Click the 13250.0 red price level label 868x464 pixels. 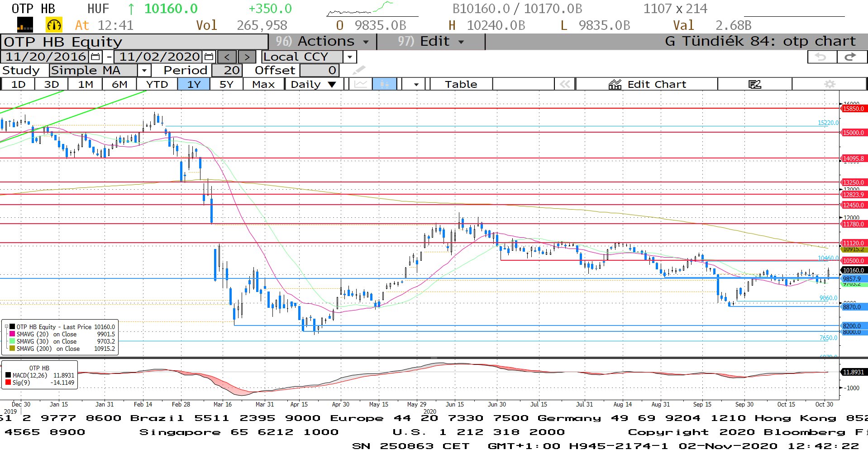click(x=854, y=182)
